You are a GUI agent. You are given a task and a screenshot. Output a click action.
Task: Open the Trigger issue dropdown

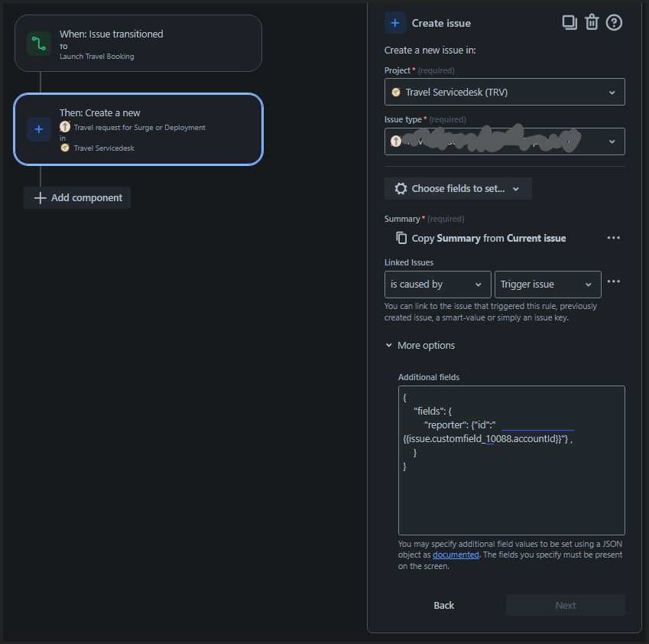point(547,284)
